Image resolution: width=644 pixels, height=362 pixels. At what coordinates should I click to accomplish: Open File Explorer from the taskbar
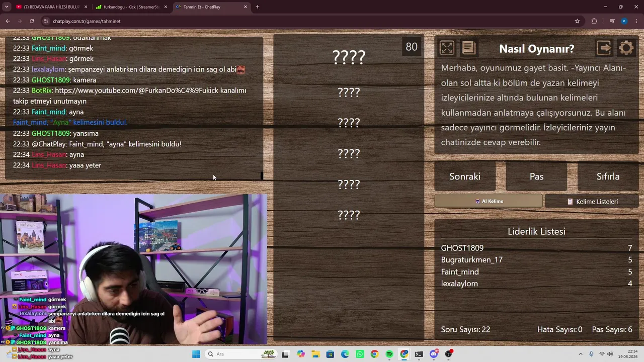pos(315,354)
